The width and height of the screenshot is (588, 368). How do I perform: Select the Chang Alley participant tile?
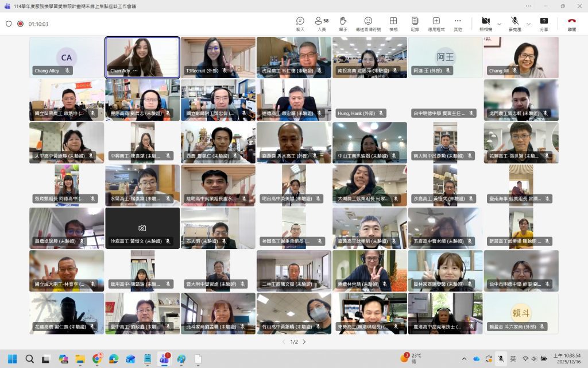point(67,57)
